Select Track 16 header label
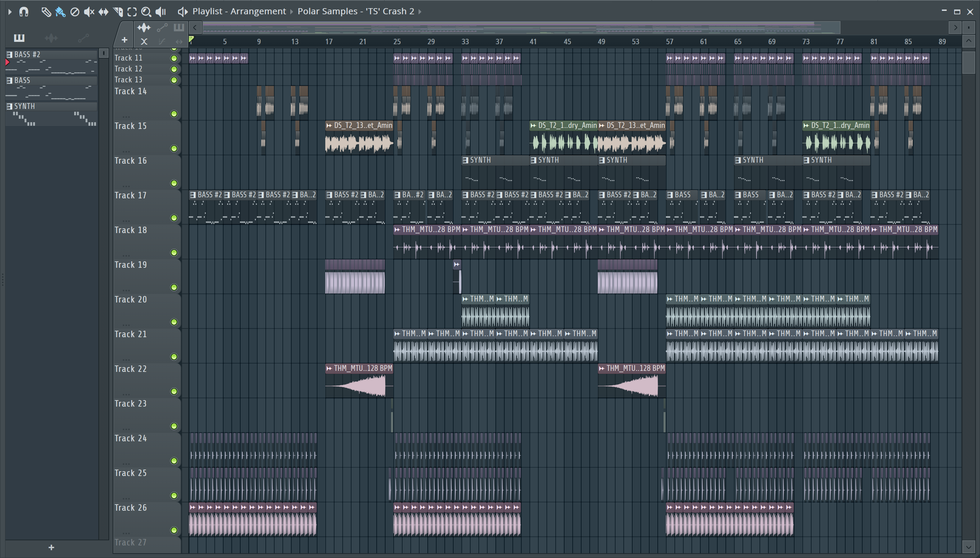The image size is (980, 558). point(130,161)
